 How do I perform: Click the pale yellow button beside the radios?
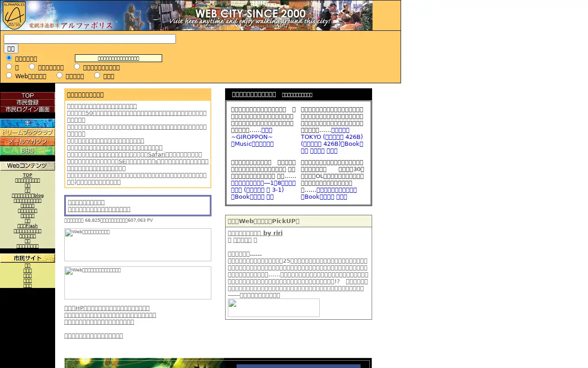(x=119, y=58)
